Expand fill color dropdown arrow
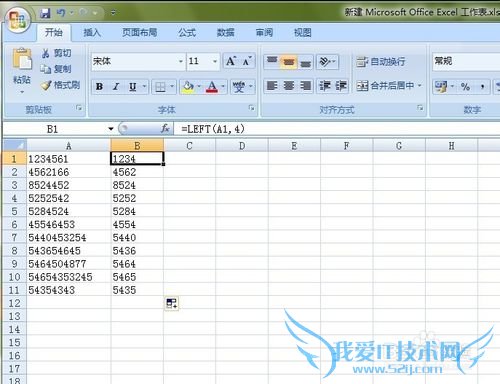This screenshot has height=384, width=500. point(199,87)
